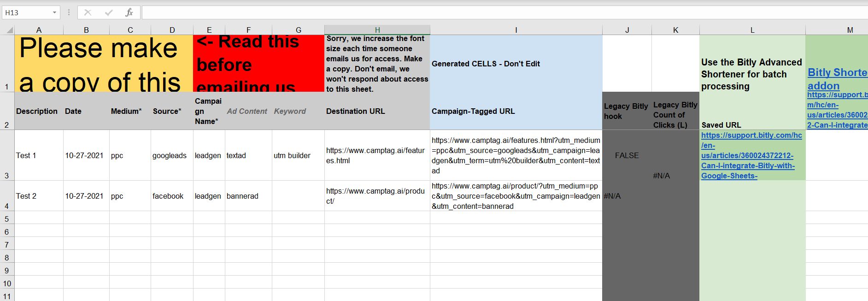Screen dimensions: 868x301
Task: Select the yellow 'Please make a copy' cell
Action: pyautogui.click(x=103, y=64)
